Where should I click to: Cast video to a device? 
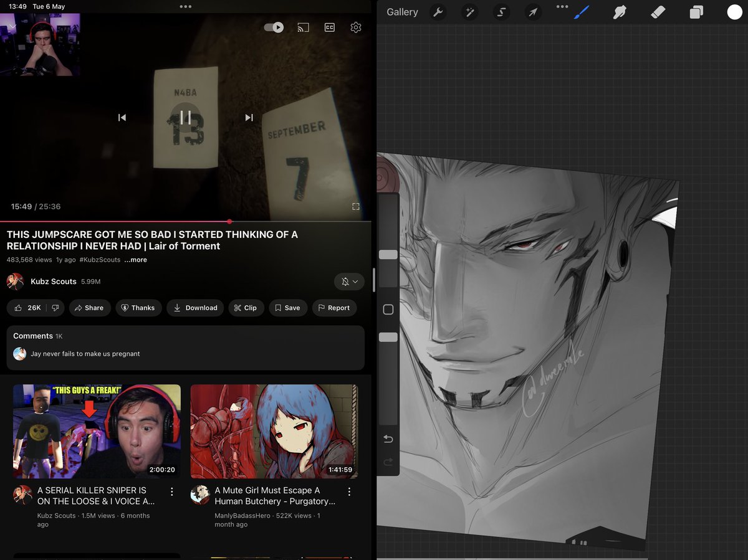point(303,27)
